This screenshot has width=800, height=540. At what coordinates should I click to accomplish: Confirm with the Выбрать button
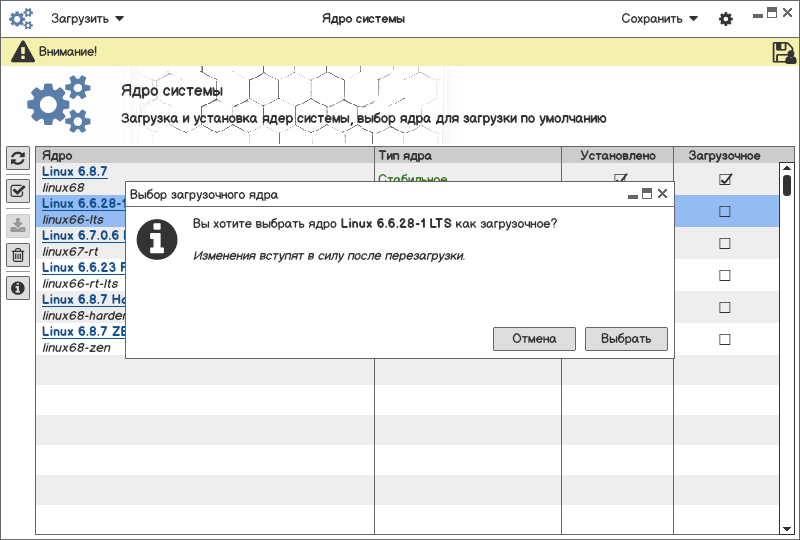click(x=625, y=339)
